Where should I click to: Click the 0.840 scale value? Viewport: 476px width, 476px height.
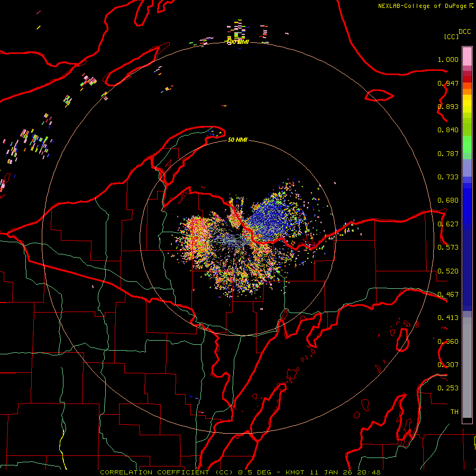[448, 130]
